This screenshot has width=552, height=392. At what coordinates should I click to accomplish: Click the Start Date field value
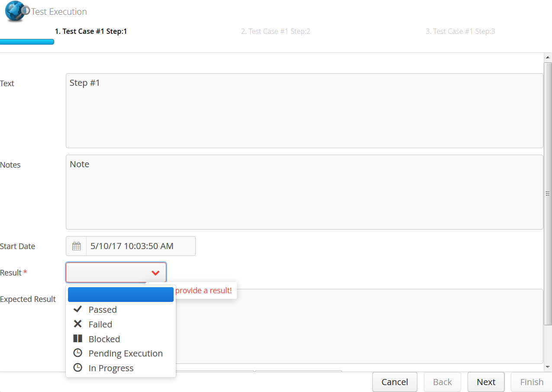pos(132,246)
